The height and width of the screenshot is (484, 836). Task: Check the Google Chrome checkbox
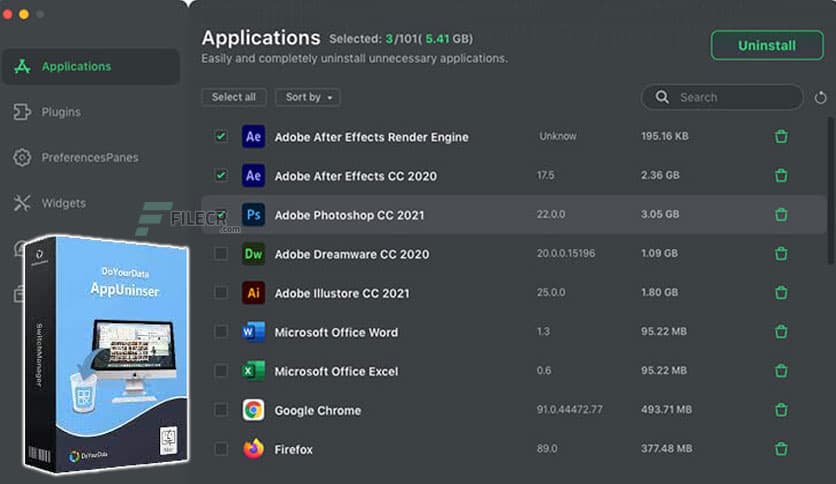[x=221, y=410]
